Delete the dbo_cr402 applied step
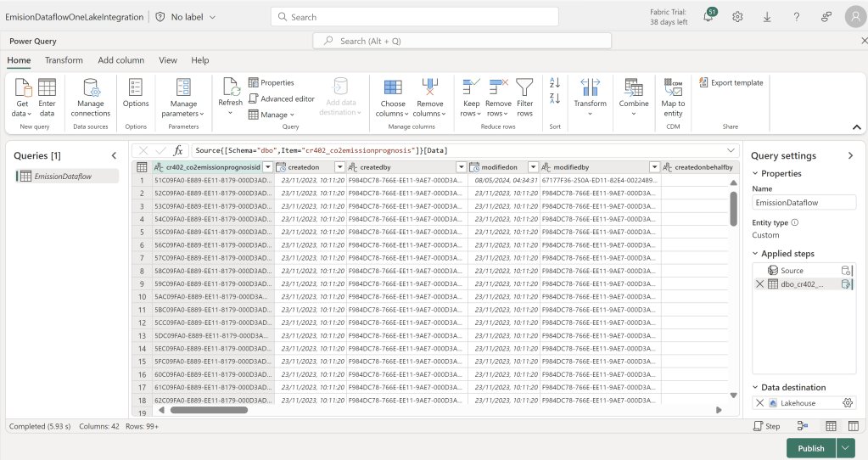868x460 pixels. pyautogui.click(x=759, y=284)
